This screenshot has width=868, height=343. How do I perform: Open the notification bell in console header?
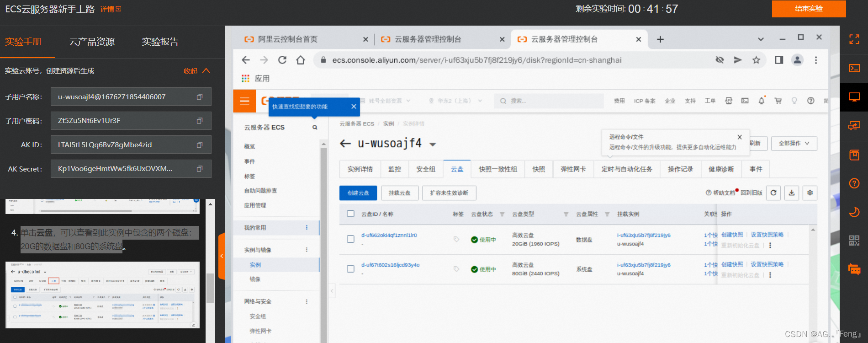(762, 101)
